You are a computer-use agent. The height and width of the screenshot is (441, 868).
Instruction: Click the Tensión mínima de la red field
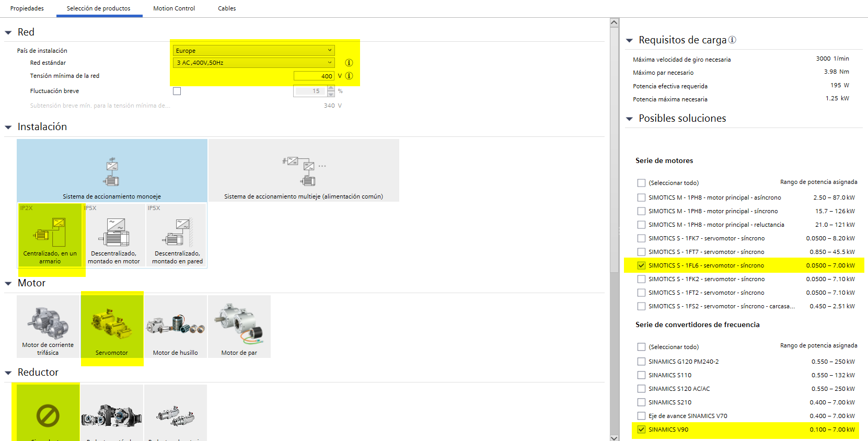pyautogui.click(x=314, y=76)
